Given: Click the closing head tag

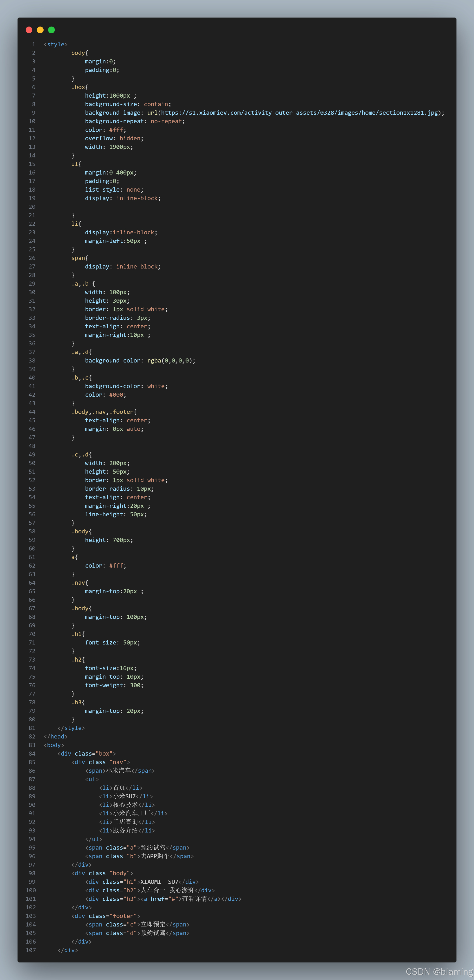Looking at the screenshot, I should click(x=55, y=736).
